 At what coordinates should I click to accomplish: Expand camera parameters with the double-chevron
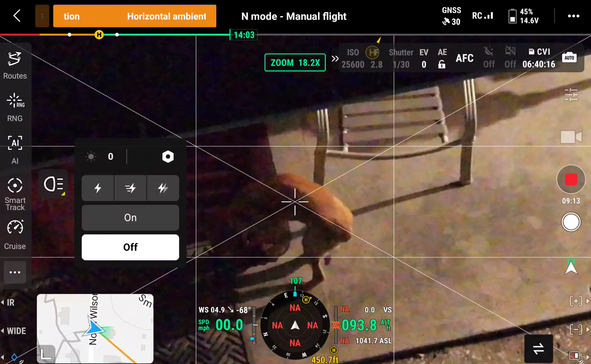(x=335, y=59)
